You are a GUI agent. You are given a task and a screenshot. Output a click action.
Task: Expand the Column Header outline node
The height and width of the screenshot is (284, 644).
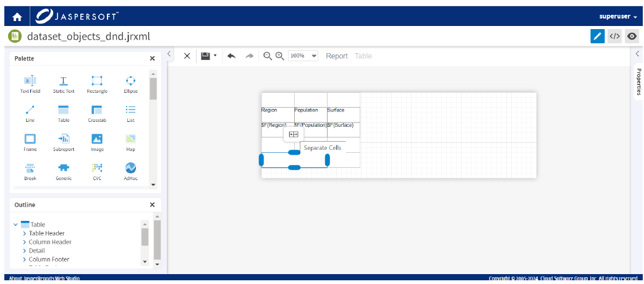[x=25, y=242]
